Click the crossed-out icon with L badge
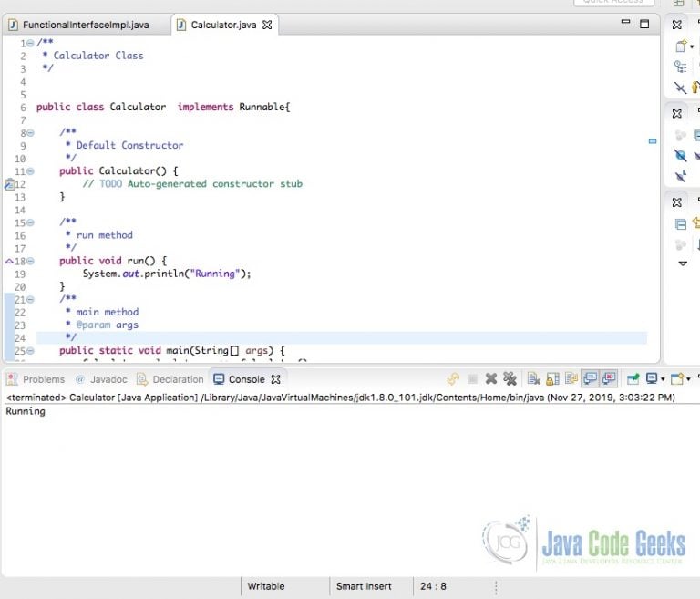Image resolution: width=700 pixels, height=599 pixels. (680, 176)
